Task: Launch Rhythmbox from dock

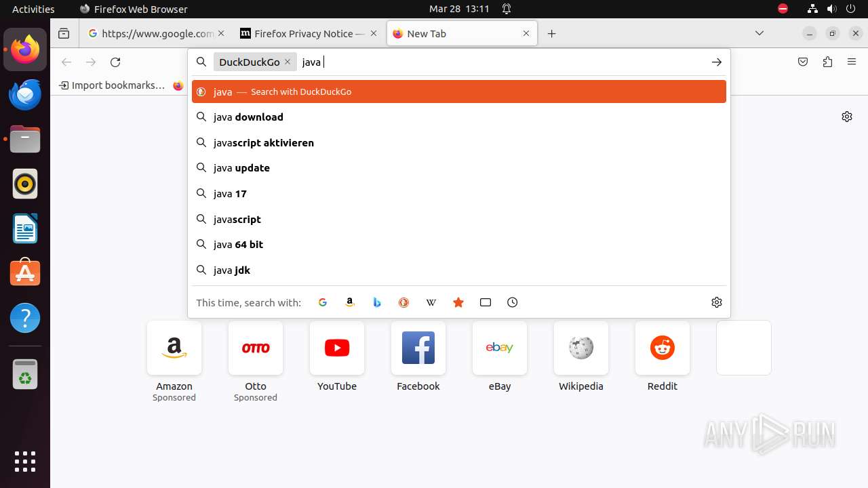Action: (x=25, y=184)
